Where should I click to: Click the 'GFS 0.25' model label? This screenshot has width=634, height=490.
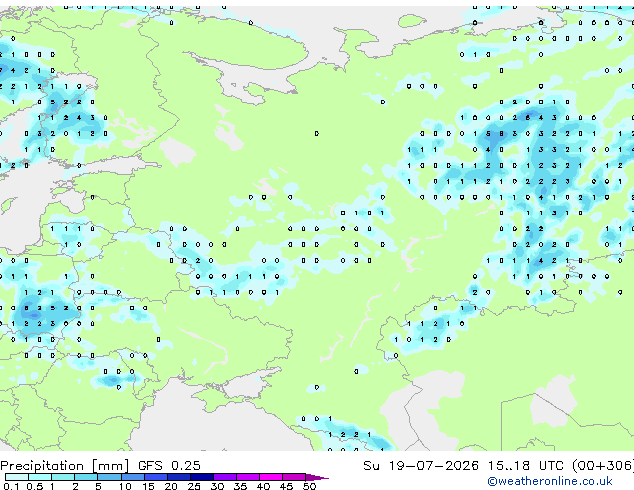click(169, 466)
